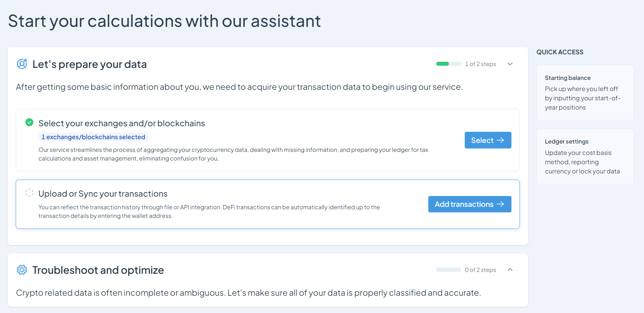Click the green 1 of 2 steps progress bar
This screenshot has width=644, height=313.
(x=448, y=64)
